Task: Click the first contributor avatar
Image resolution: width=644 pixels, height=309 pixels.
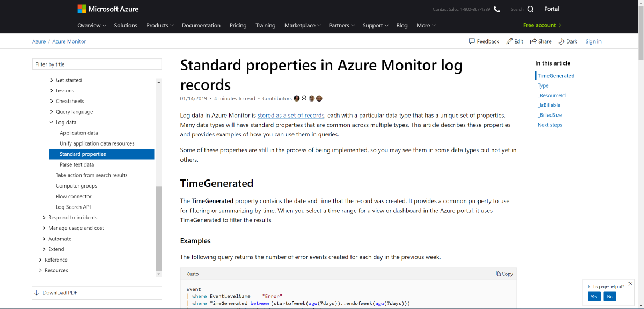Action: tap(296, 98)
